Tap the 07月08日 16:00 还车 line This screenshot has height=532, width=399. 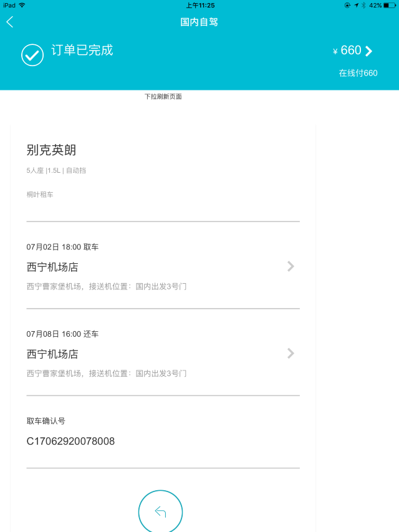62,334
